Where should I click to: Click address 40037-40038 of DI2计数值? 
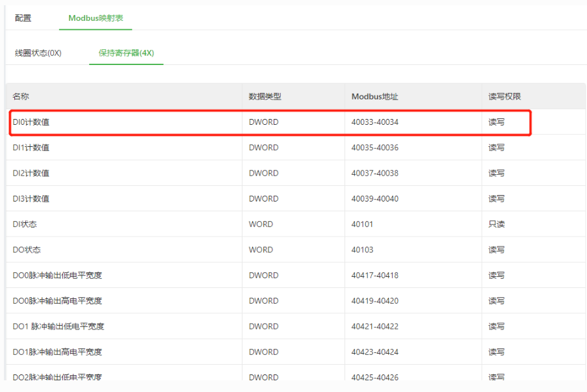[374, 173]
